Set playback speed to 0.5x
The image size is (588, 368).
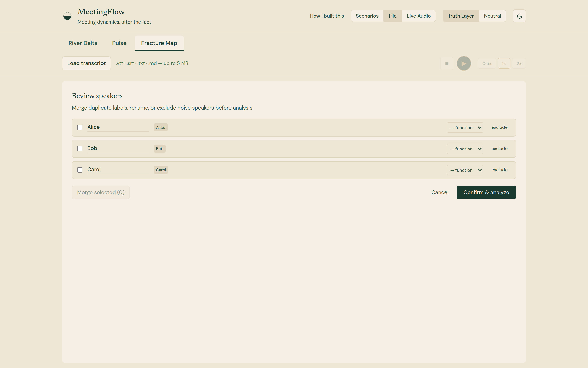pyautogui.click(x=487, y=64)
